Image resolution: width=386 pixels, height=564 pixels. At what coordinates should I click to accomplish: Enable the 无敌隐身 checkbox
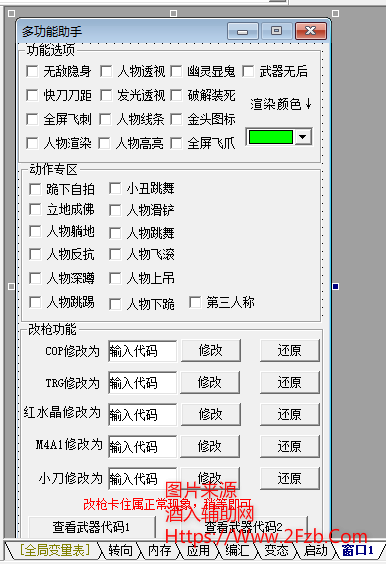tap(32, 71)
